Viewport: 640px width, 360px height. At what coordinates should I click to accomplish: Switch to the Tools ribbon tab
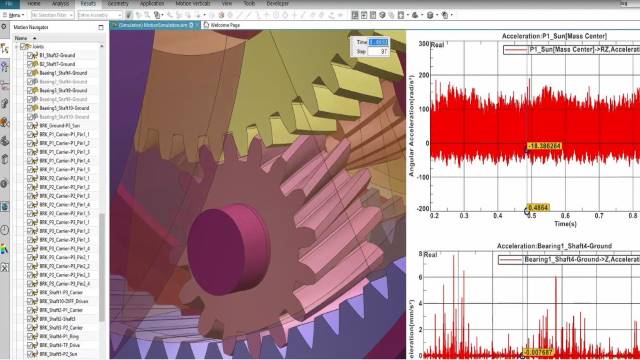point(249,4)
